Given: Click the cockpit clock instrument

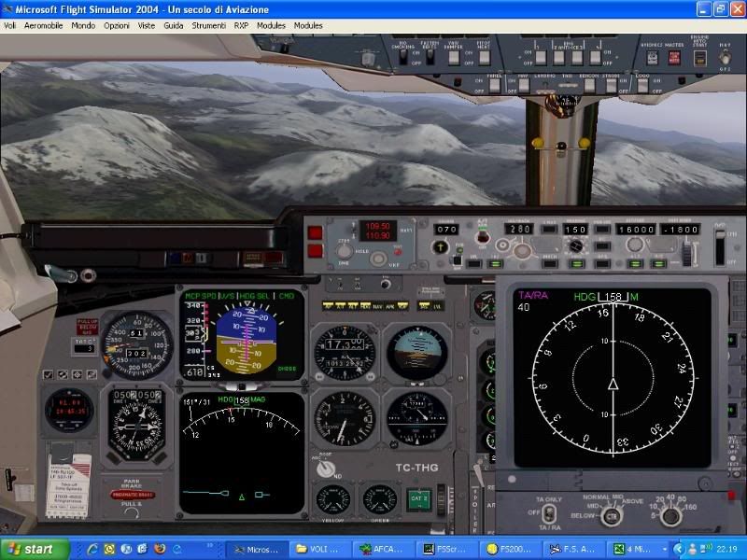Looking at the screenshot, I should (x=69, y=410).
